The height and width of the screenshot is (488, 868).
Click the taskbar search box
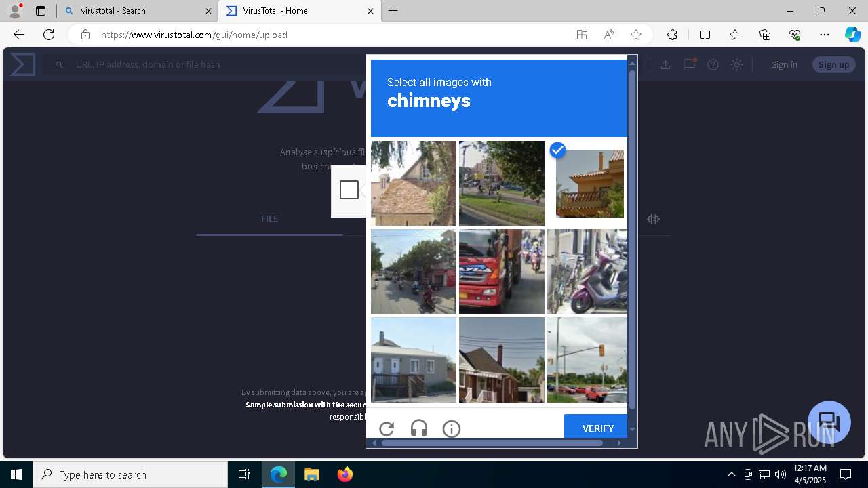tap(130, 474)
